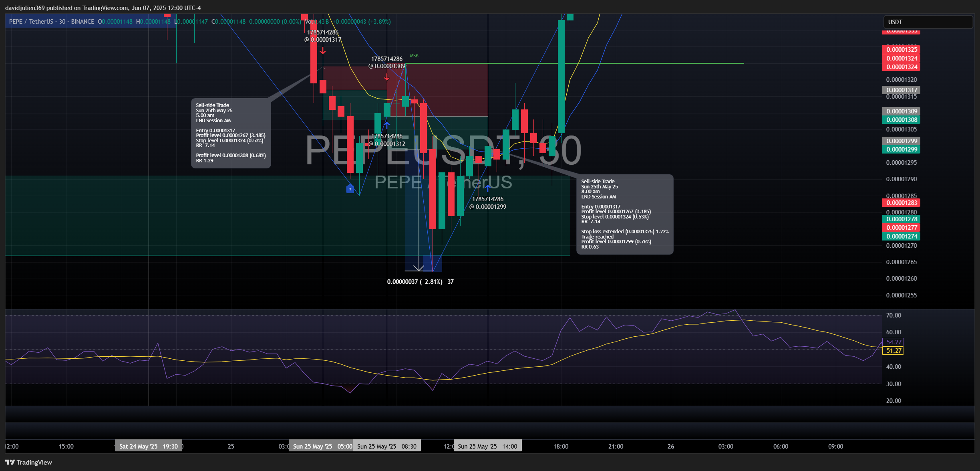Click the green 0.00001274 price tag

click(901, 237)
